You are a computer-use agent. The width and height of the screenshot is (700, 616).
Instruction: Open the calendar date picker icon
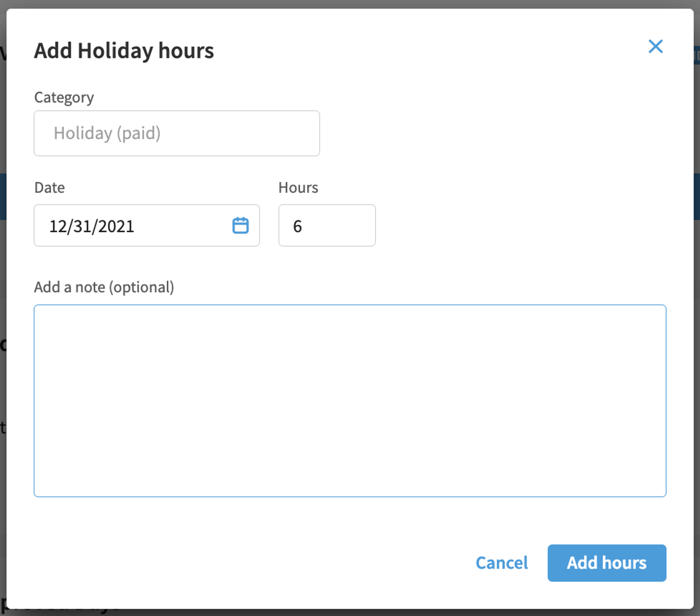tap(240, 225)
